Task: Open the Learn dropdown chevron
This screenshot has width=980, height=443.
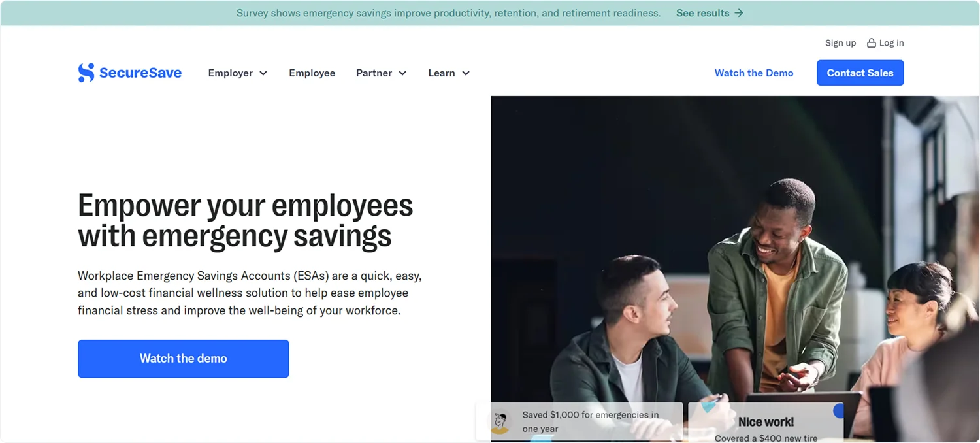Action: tap(466, 73)
